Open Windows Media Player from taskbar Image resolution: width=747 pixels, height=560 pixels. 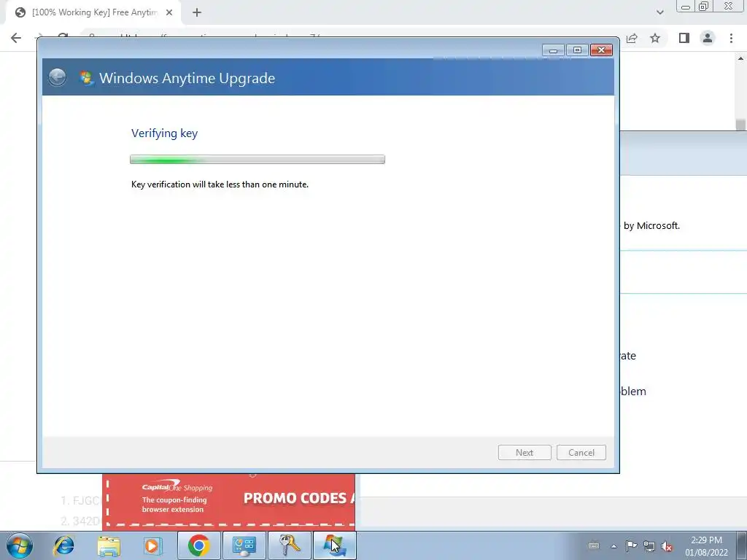coord(153,545)
